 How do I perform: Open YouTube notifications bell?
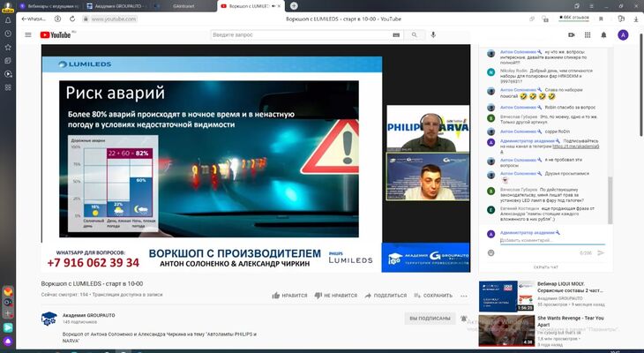tap(603, 35)
